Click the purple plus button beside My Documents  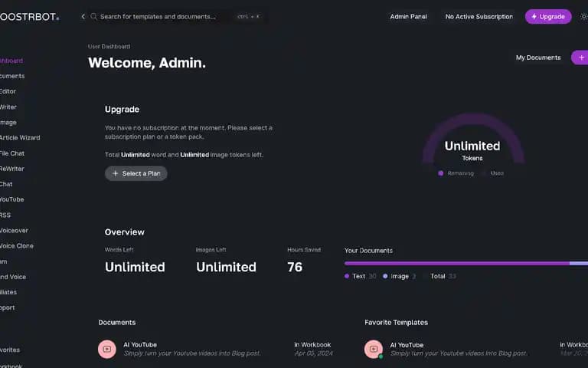coord(580,58)
